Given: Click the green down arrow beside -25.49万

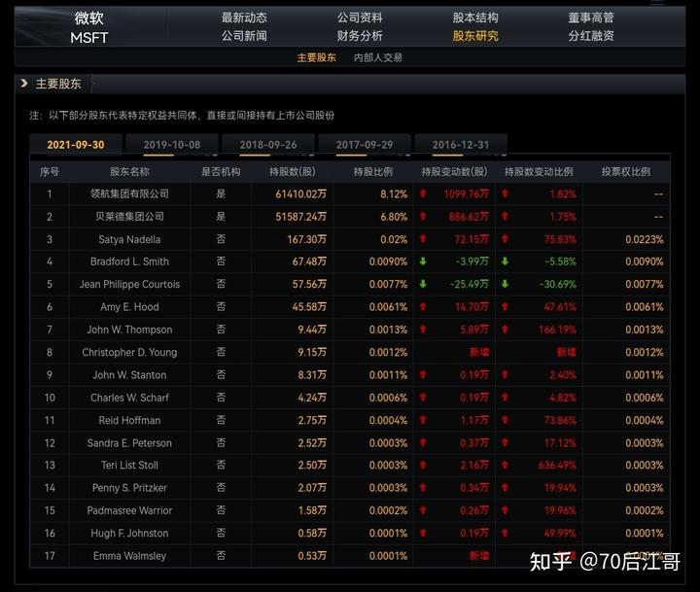Looking at the screenshot, I should click(x=423, y=284).
